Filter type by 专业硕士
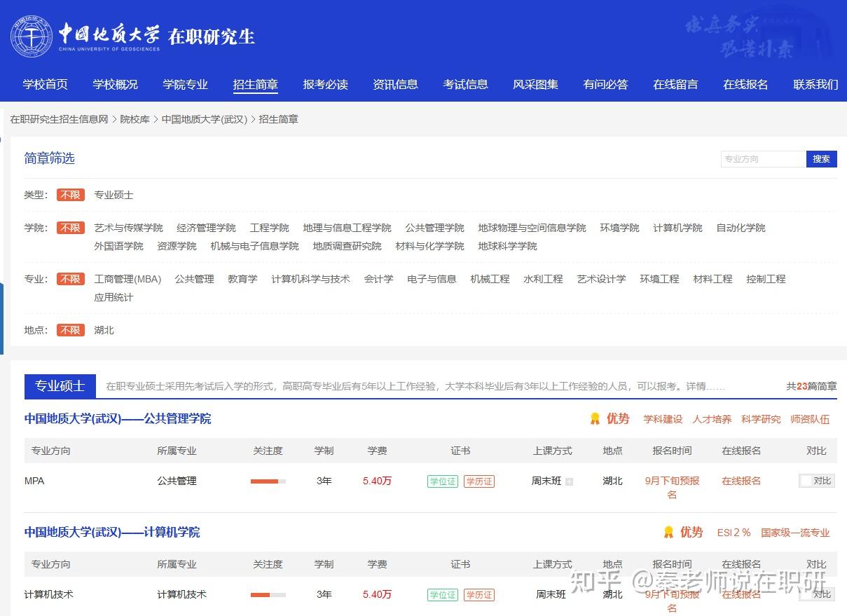Screen dimensions: 847x616 (114, 195)
